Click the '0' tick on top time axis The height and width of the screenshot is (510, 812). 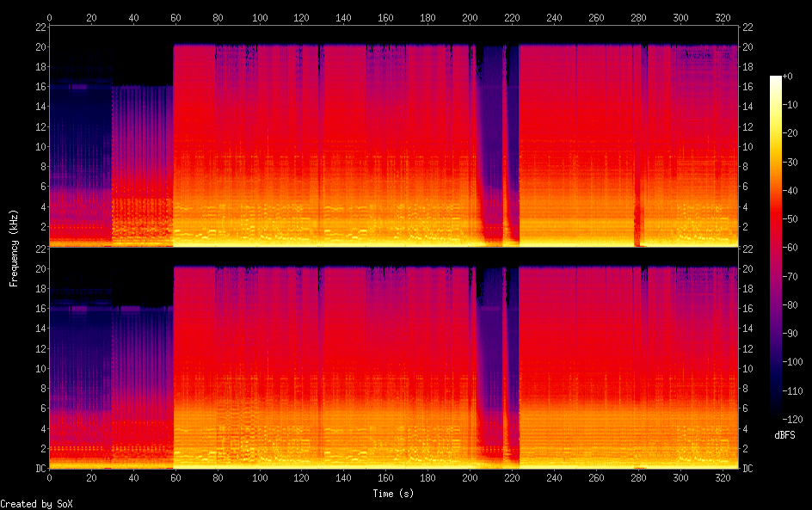49,17
